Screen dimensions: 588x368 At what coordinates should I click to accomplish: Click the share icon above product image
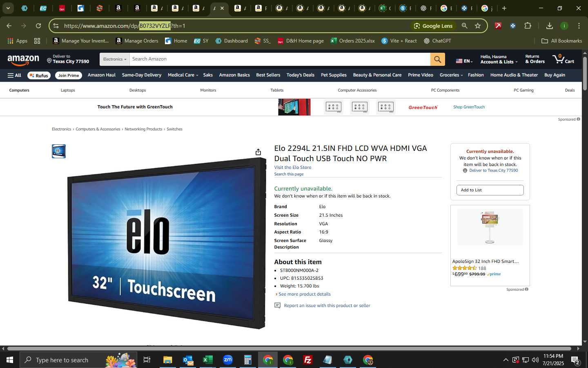258,152
